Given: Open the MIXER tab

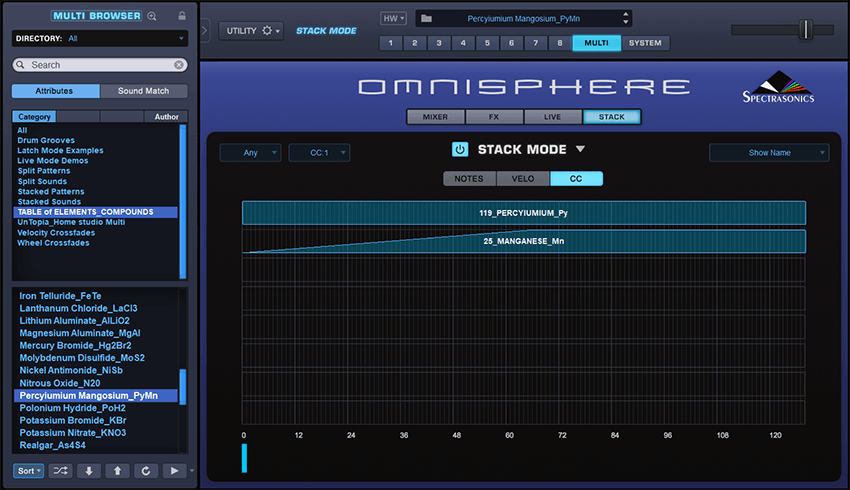Looking at the screenshot, I should pyautogui.click(x=435, y=117).
